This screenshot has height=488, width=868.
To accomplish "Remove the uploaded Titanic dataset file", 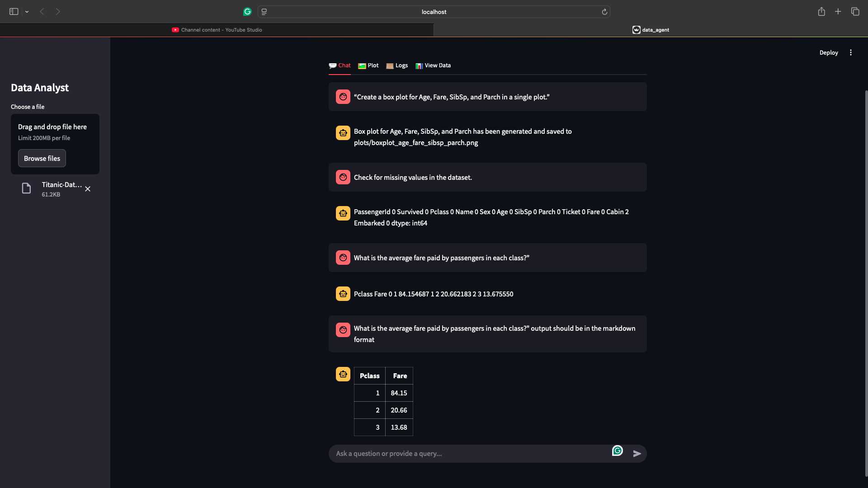I will pyautogui.click(x=88, y=189).
